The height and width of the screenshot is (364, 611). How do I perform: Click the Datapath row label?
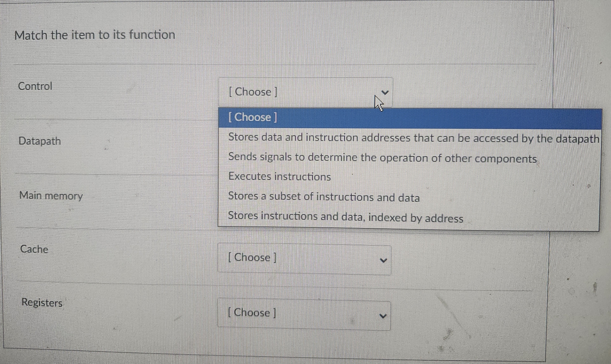pyautogui.click(x=39, y=141)
